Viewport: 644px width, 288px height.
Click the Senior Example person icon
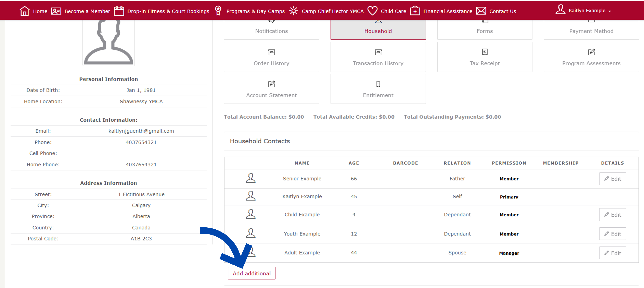pos(250,178)
